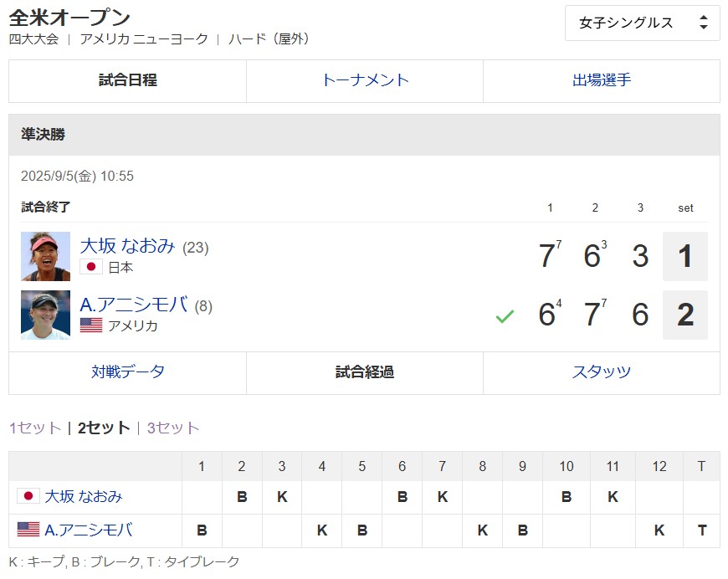The width and height of the screenshot is (728, 579).
Task: Click Naomi Osaka's player photo
Action: pyautogui.click(x=45, y=256)
